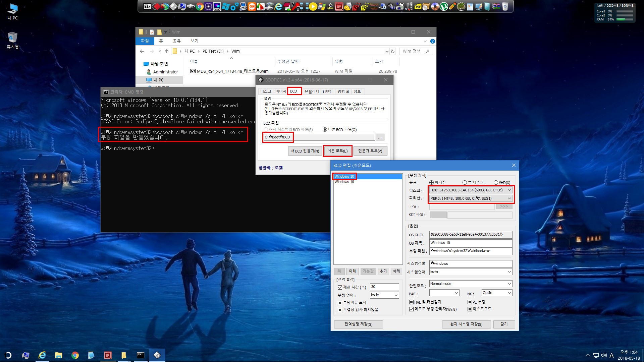Click the blue gears icon in dock
The image size is (644, 362).
(234, 6)
